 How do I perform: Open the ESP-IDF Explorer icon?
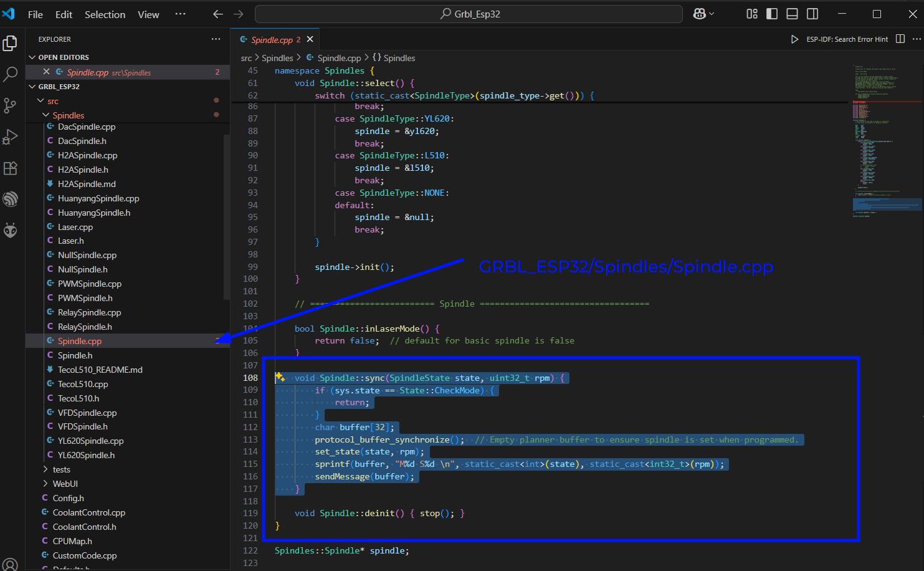point(10,199)
